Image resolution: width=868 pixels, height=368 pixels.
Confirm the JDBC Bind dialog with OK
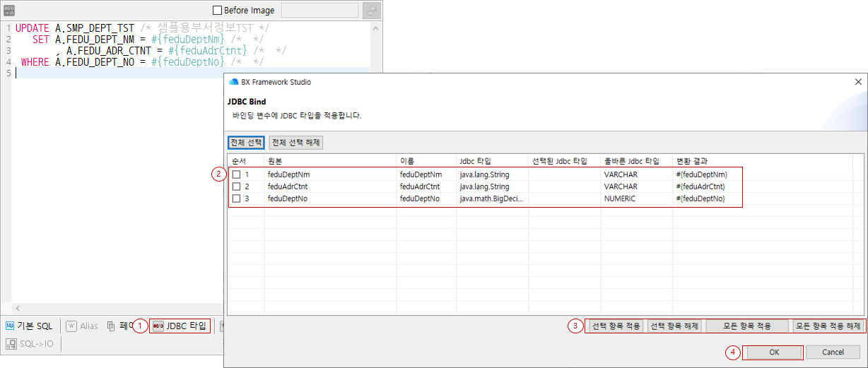774,352
